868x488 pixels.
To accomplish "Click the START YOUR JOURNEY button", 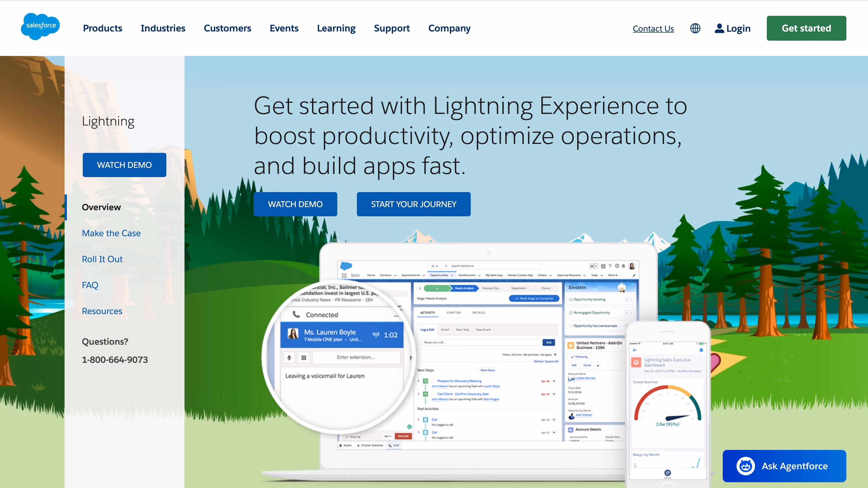I will 414,204.
